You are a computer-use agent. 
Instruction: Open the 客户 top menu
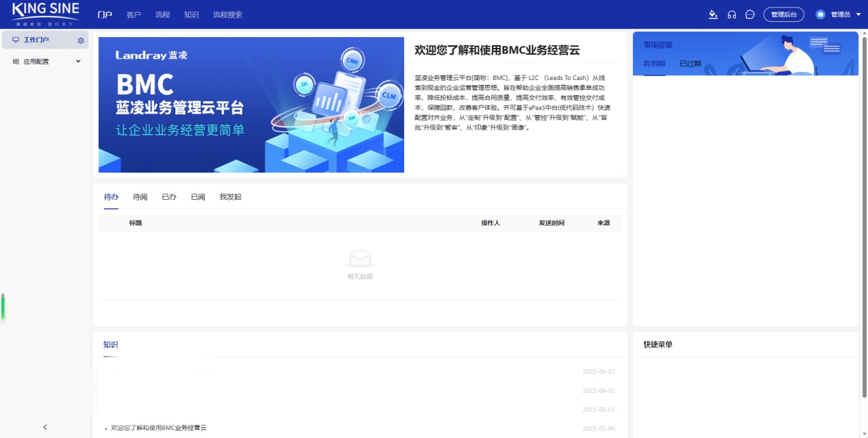click(x=134, y=14)
